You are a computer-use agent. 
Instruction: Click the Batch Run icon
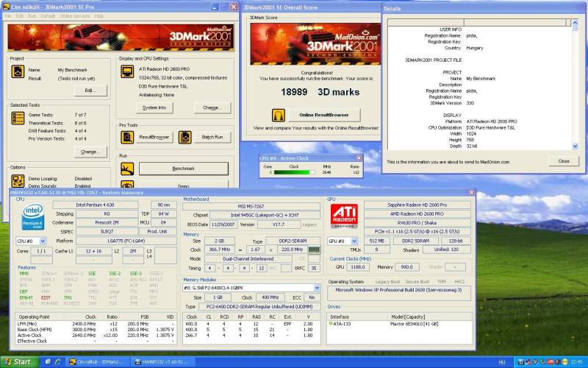(184, 137)
